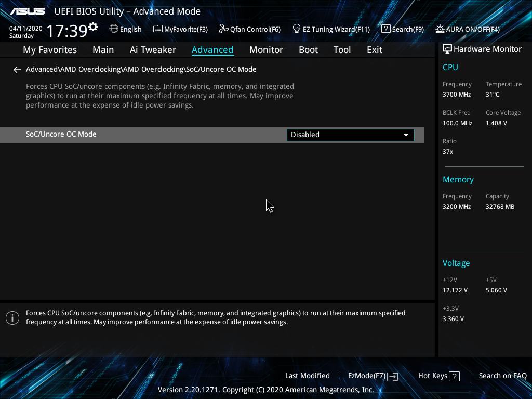Screen dimensions: 532x399
Task: Click the 12.172 V reading
Action: click(x=455, y=290)
